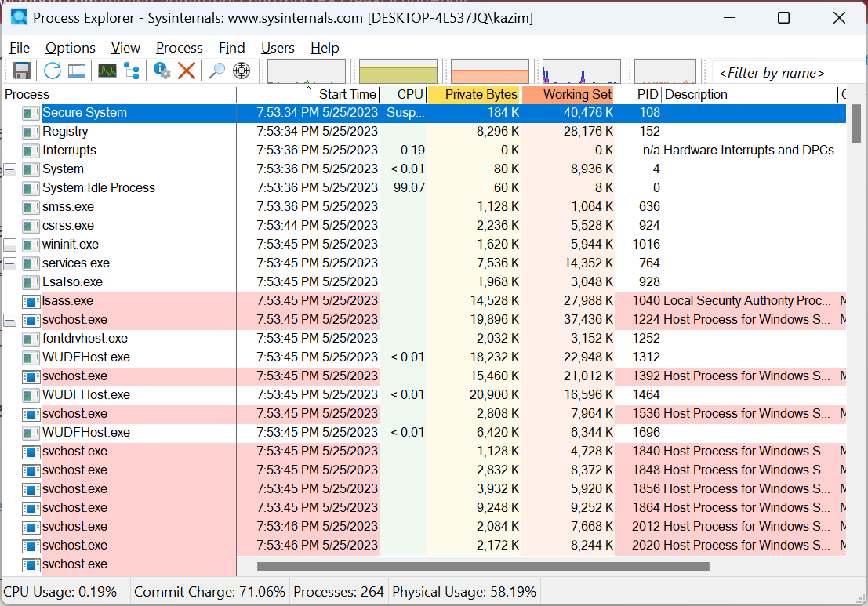Click the yellow commit history mini graph
The width and height of the screenshot is (868, 606).
click(398, 71)
